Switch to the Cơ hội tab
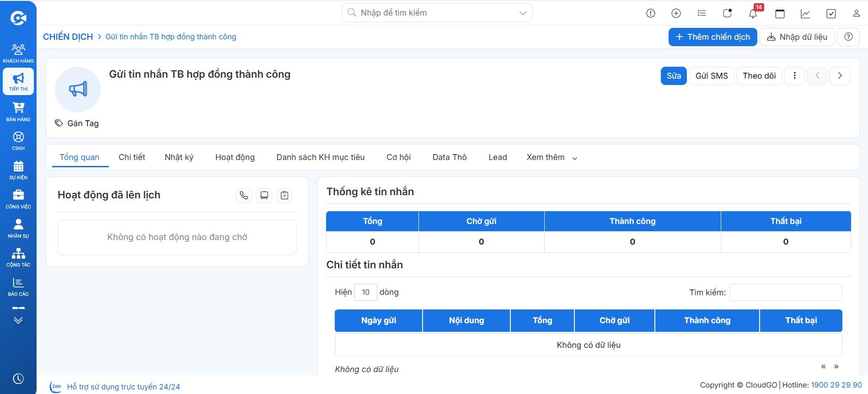The width and height of the screenshot is (868, 394). point(398,157)
